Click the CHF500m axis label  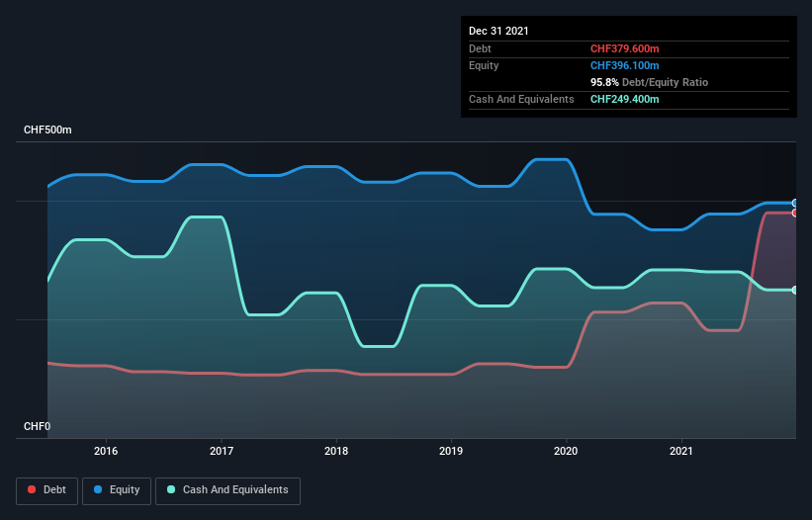(47, 130)
